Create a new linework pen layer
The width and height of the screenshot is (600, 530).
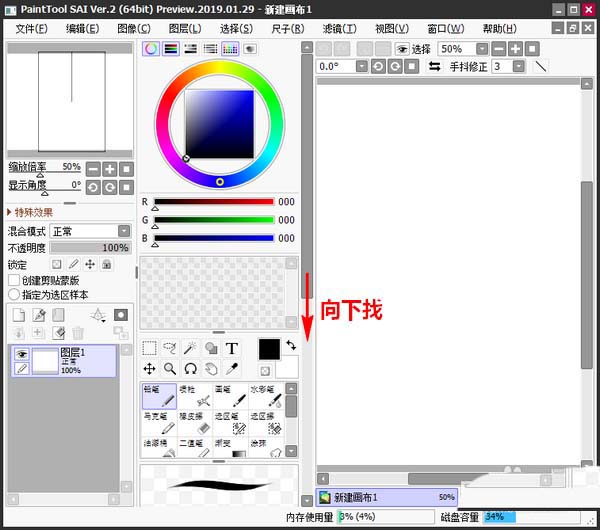[39, 315]
